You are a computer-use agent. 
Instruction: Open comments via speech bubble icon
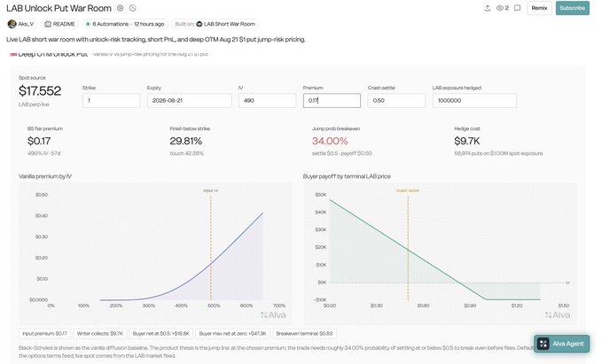pyautogui.click(x=518, y=8)
